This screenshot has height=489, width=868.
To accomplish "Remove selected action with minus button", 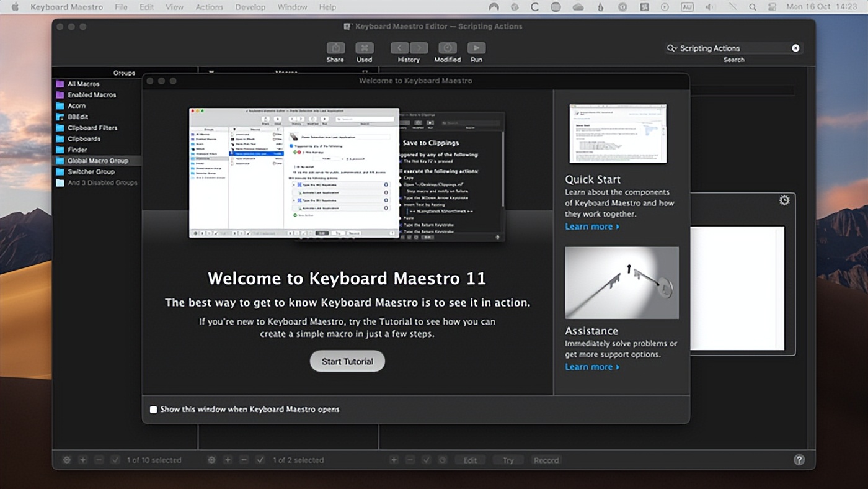I will point(410,460).
